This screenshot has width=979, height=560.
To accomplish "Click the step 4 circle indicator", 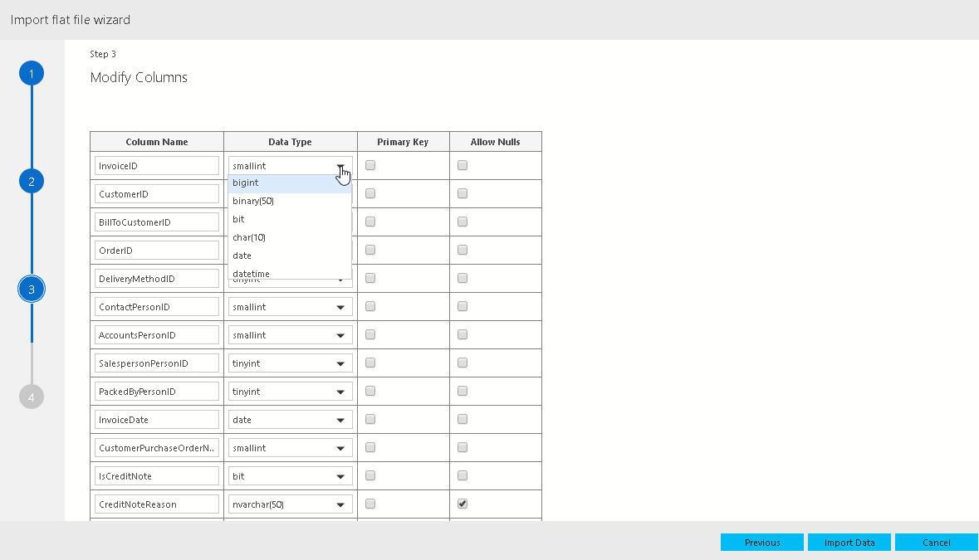I will [32, 397].
